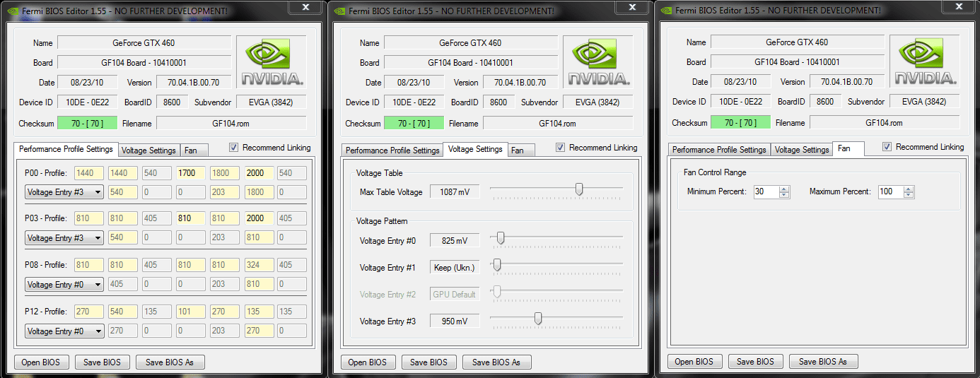Click title bar app icon of right window
The image size is (980, 378).
pos(665,11)
